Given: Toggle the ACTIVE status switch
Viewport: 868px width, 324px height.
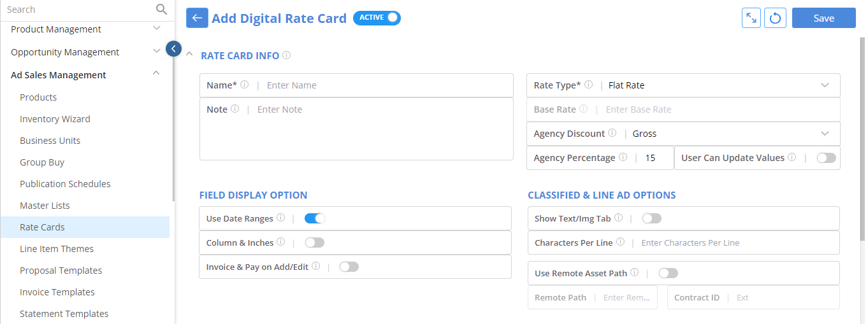Looking at the screenshot, I should click(x=377, y=18).
